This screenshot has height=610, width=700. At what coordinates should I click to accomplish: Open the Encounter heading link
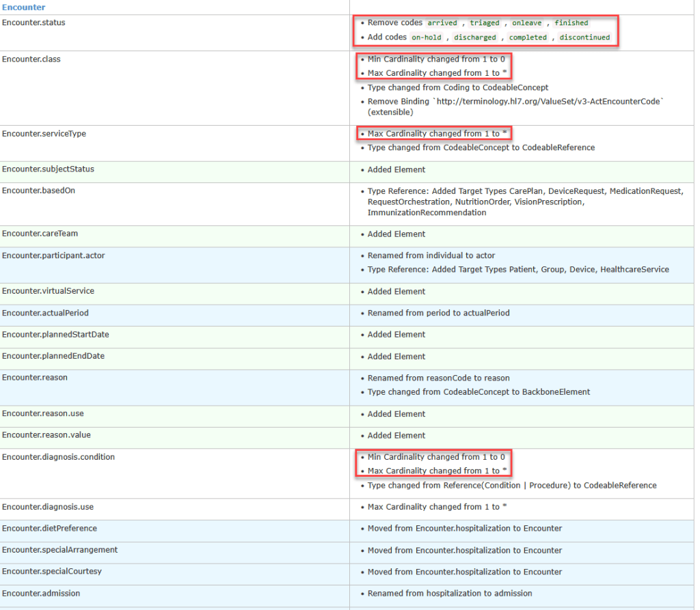click(24, 7)
